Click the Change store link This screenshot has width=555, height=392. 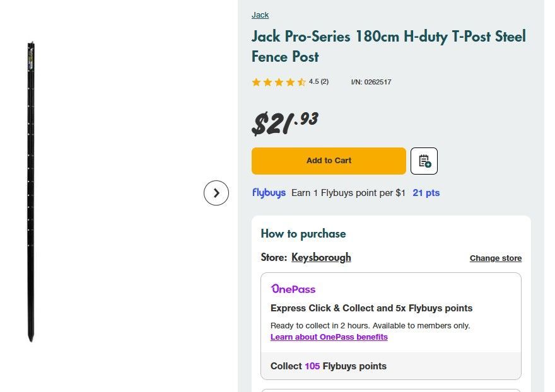(x=495, y=258)
